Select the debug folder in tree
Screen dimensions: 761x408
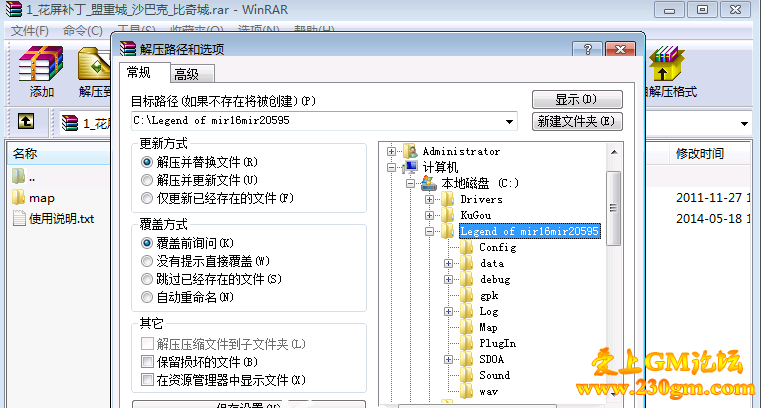tap(495, 279)
